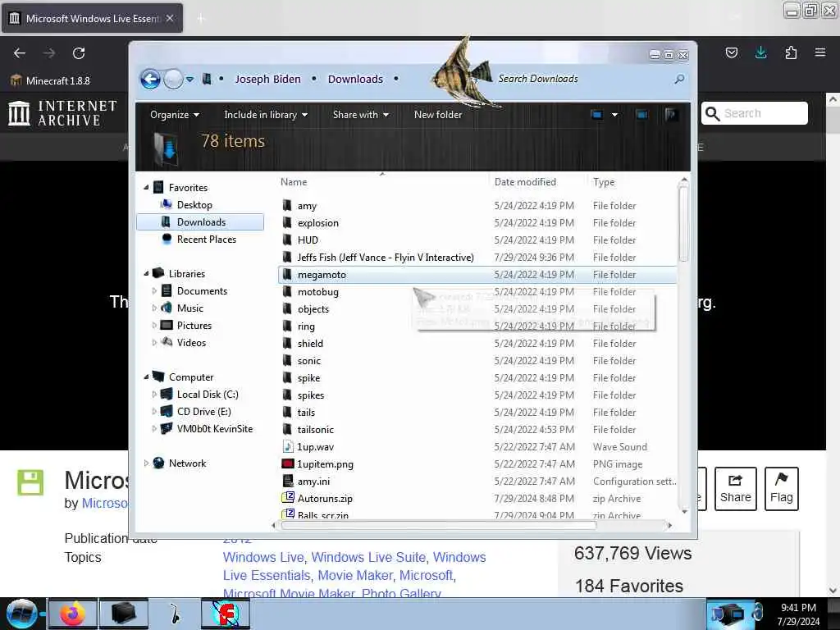Open the Share with menu
Image resolution: width=840 pixels, height=630 pixels.
tap(361, 115)
